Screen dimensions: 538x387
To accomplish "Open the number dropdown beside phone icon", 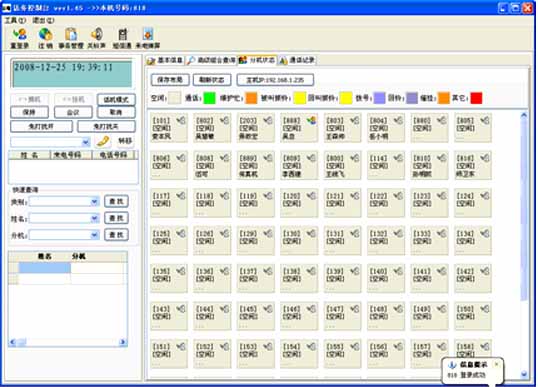I will [86, 142].
